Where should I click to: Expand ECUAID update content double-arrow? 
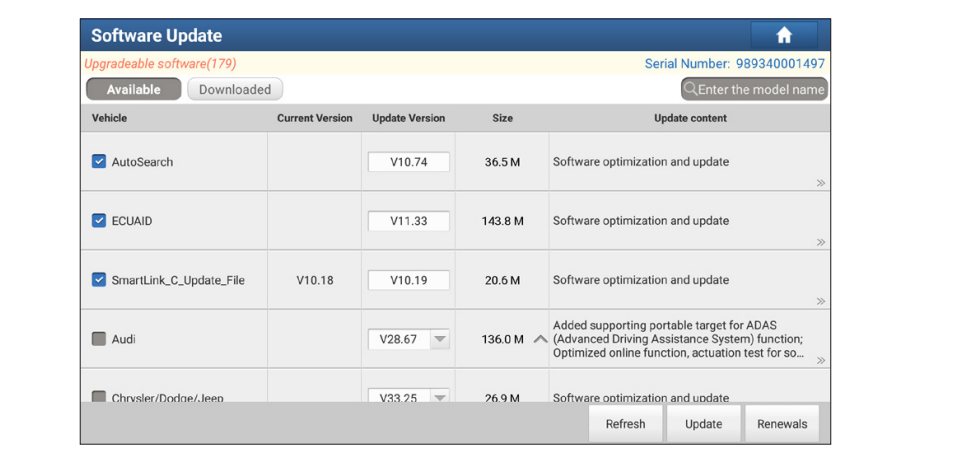(x=821, y=242)
